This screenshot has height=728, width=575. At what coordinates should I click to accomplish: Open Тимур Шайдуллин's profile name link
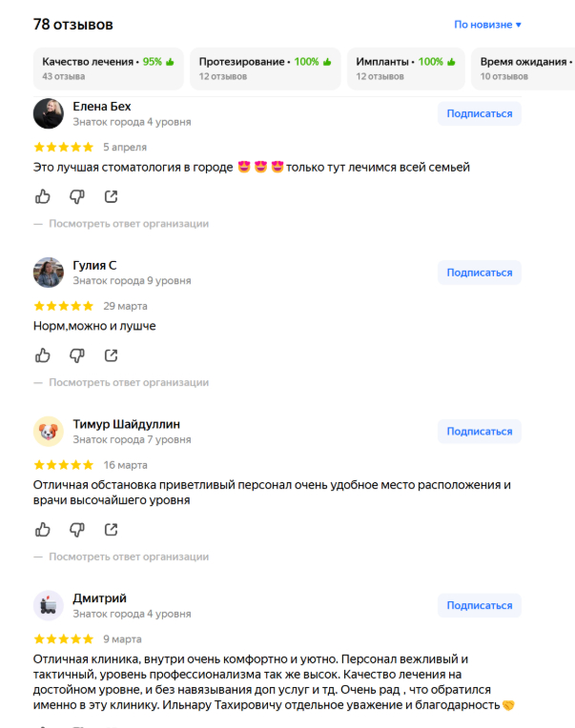click(x=126, y=424)
